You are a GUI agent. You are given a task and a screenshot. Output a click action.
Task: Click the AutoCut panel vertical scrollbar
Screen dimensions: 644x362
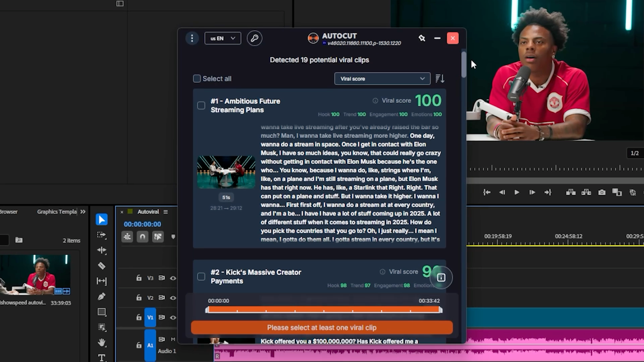(464, 64)
